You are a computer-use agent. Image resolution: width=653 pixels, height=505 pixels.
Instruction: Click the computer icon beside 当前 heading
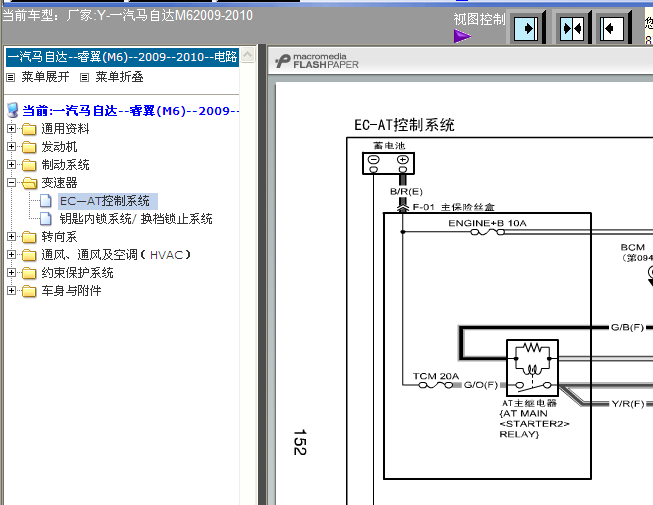click(x=13, y=110)
